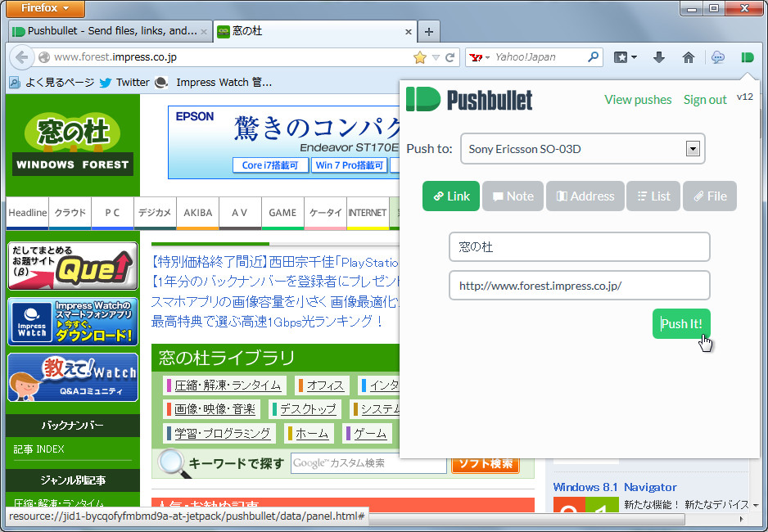Open Firefox Downloads via the arrow icon
The height and width of the screenshot is (532, 768).
[659, 57]
